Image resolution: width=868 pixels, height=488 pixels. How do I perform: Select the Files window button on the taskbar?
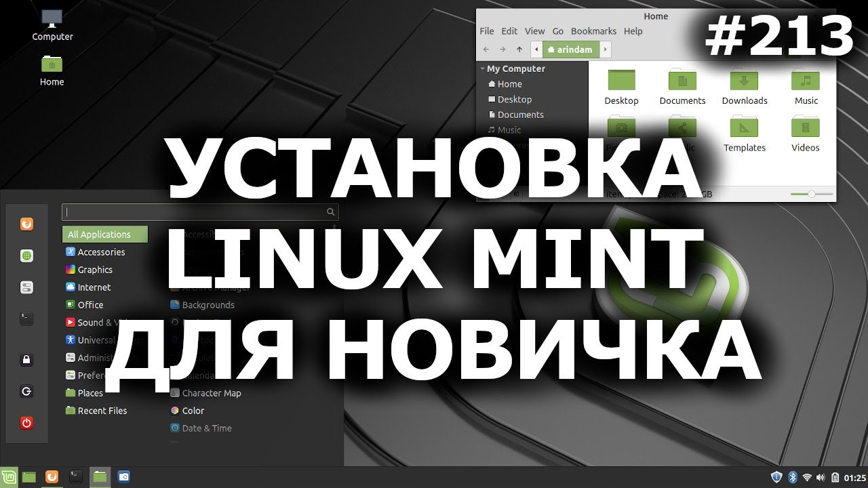point(100,476)
